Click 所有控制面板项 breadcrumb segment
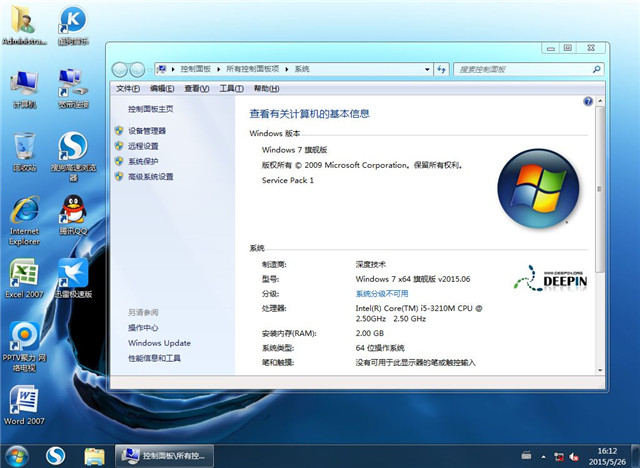640x468 pixels. click(x=253, y=69)
